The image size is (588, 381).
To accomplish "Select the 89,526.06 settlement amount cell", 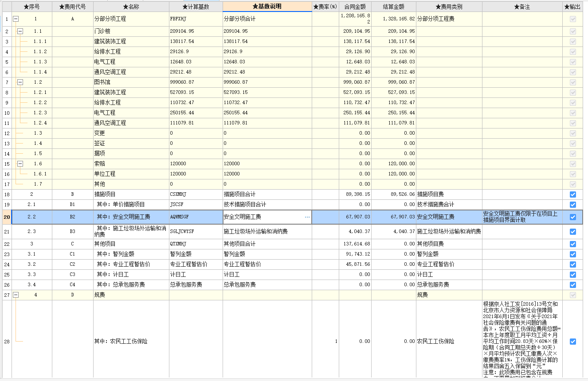I will coord(394,194).
